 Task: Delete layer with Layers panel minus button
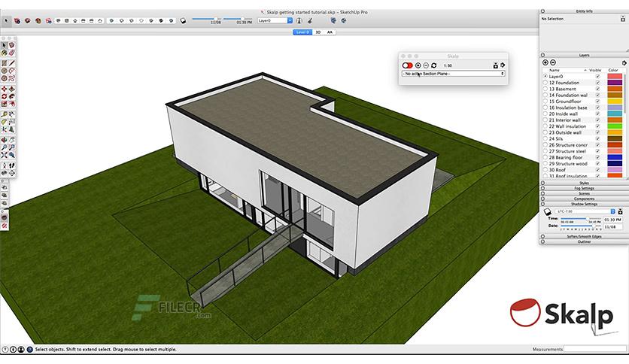point(553,62)
